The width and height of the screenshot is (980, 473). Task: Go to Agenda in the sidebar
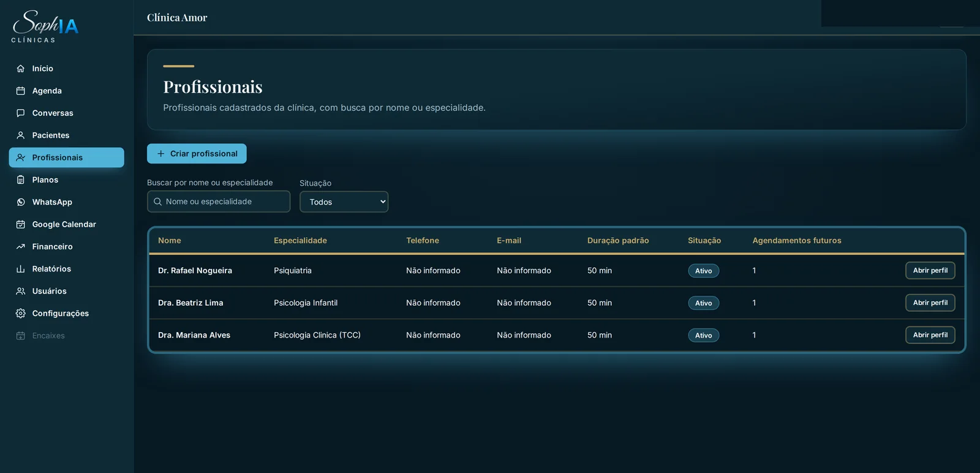pos(66,91)
